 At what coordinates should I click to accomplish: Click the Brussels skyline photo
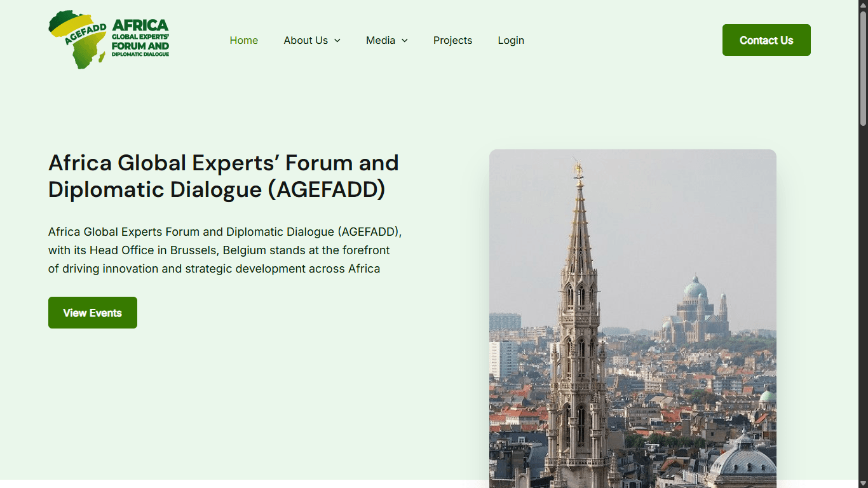[633, 318]
